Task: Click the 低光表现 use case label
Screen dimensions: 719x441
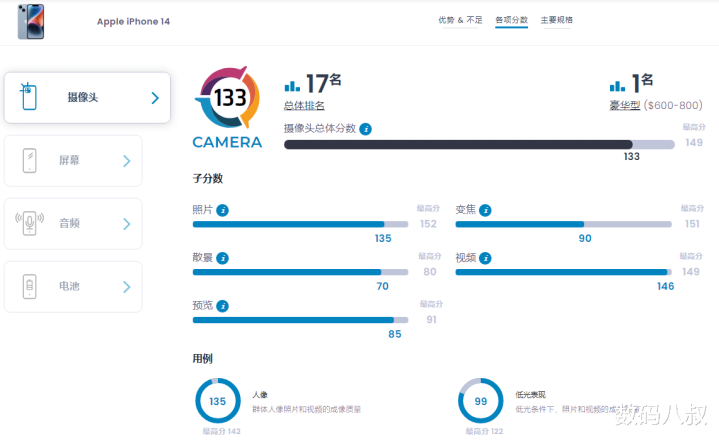Action: (x=531, y=395)
